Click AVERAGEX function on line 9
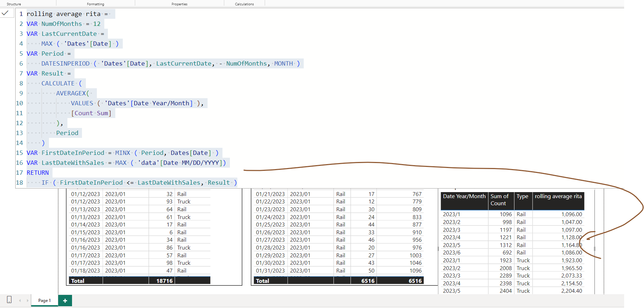This screenshot has height=308, width=644. tap(71, 93)
